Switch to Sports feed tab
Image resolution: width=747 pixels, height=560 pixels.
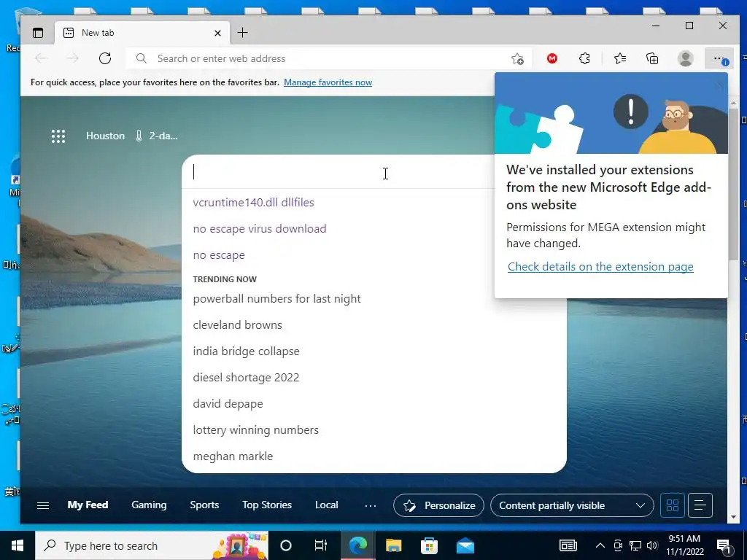point(204,505)
